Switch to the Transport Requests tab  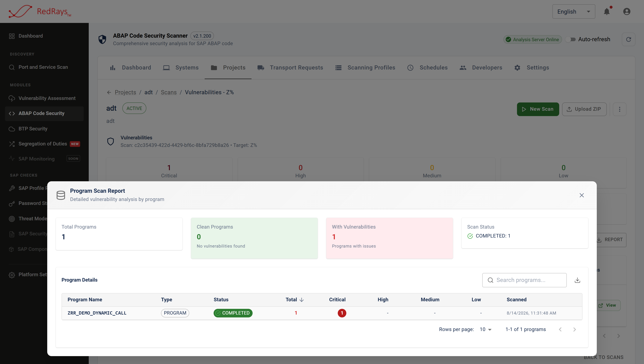coord(290,68)
